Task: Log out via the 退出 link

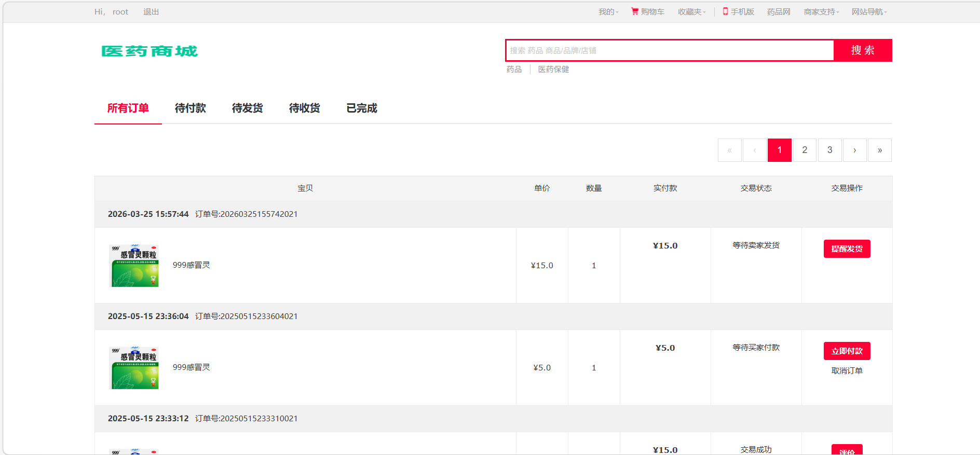Action: tap(151, 12)
